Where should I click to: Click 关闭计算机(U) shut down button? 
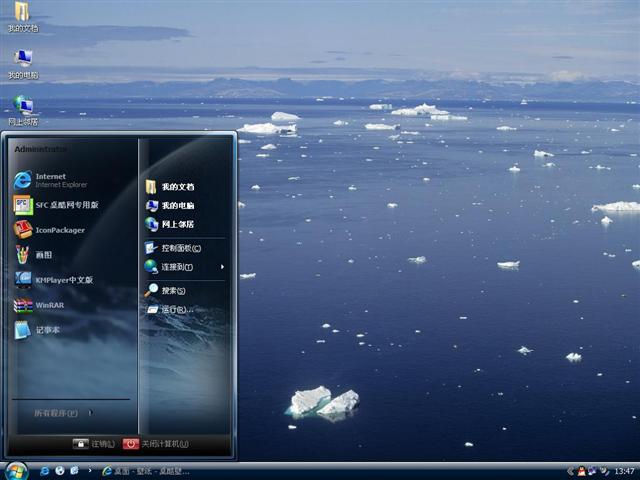pyautogui.click(x=156, y=444)
